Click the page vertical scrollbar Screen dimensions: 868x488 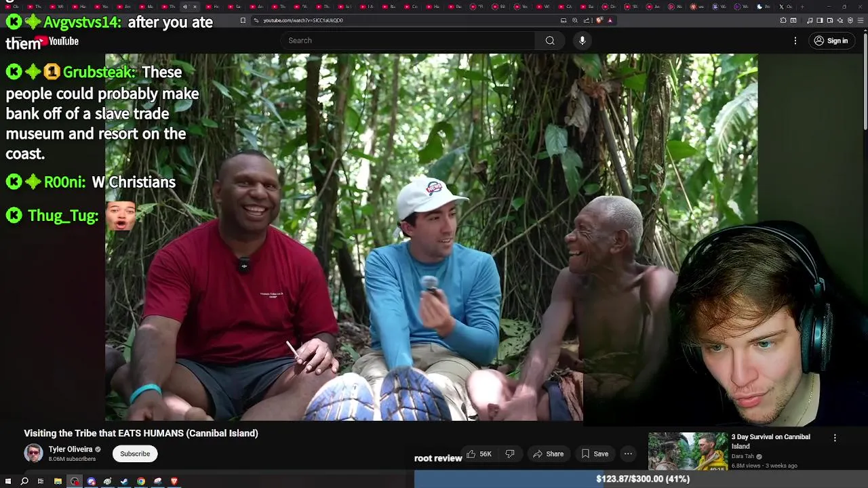pyautogui.click(x=865, y=81)
